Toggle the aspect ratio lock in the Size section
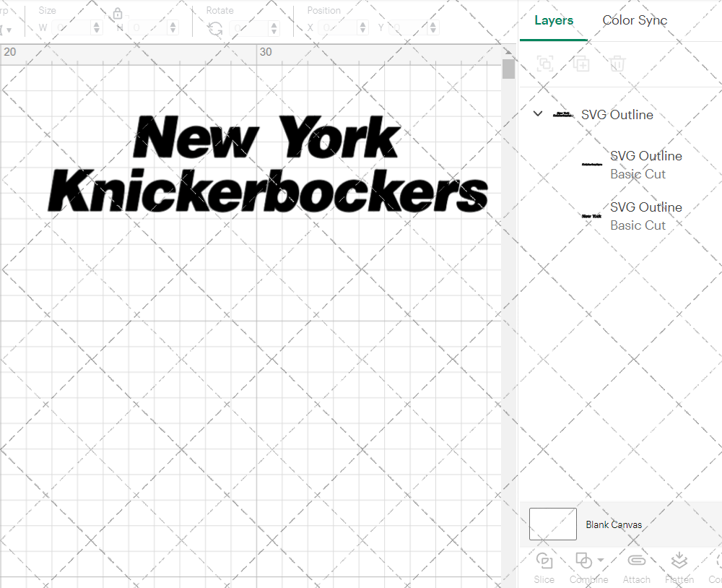Viewport: 722px width, 588px height. pyautogui.click(x=117, y=13)
